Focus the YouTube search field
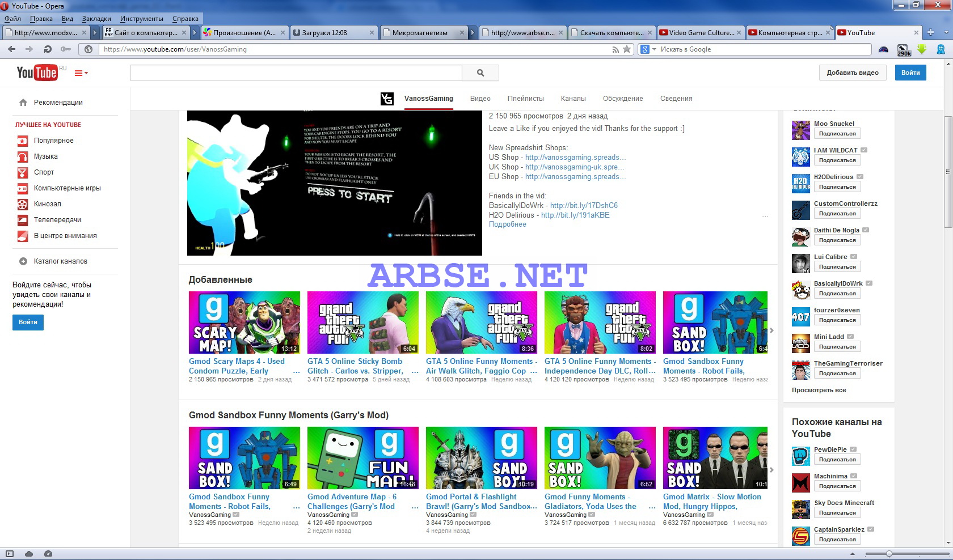Screen dimensions: 953x560 click(x=296, y=73)
